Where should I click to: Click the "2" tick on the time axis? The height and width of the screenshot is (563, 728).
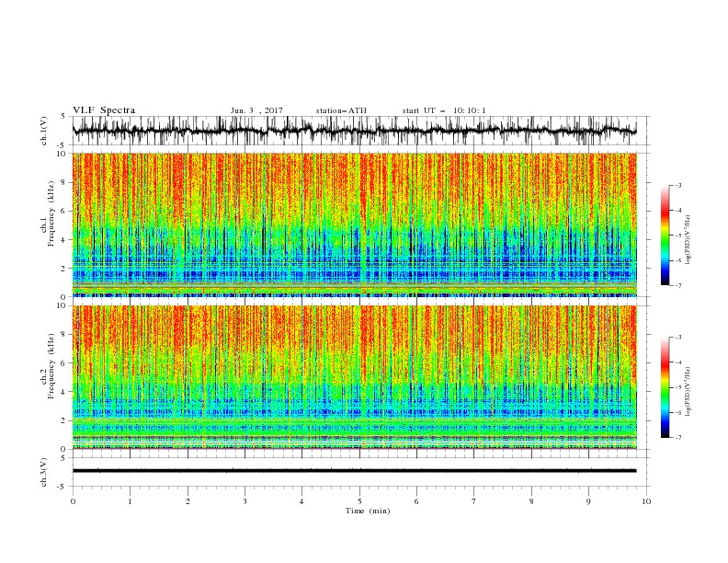click(188, 501)
